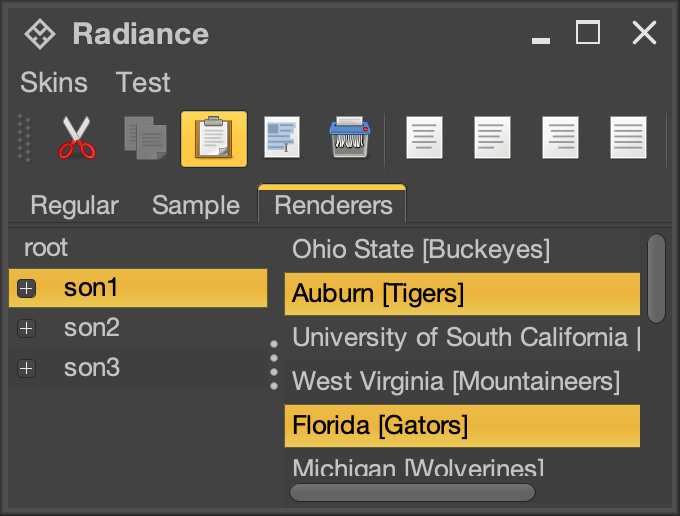Apply center text alignment icon
Screen dimensions: 680x516
pos(424,137)
